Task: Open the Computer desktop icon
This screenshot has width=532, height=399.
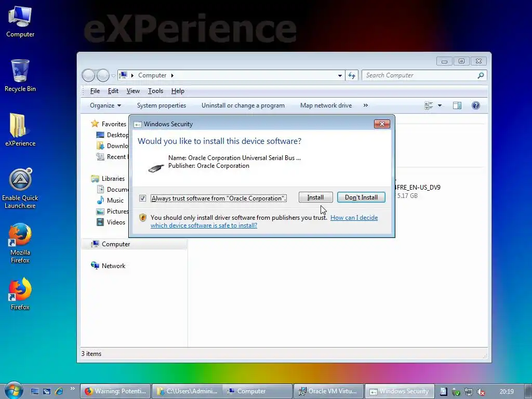Action: tap(20, 22)
